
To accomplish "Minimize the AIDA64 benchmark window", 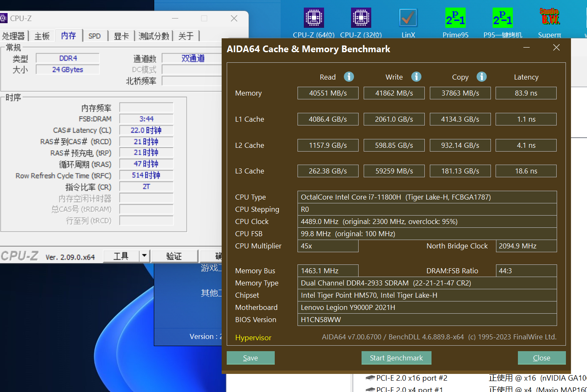I will coord(526,48).
